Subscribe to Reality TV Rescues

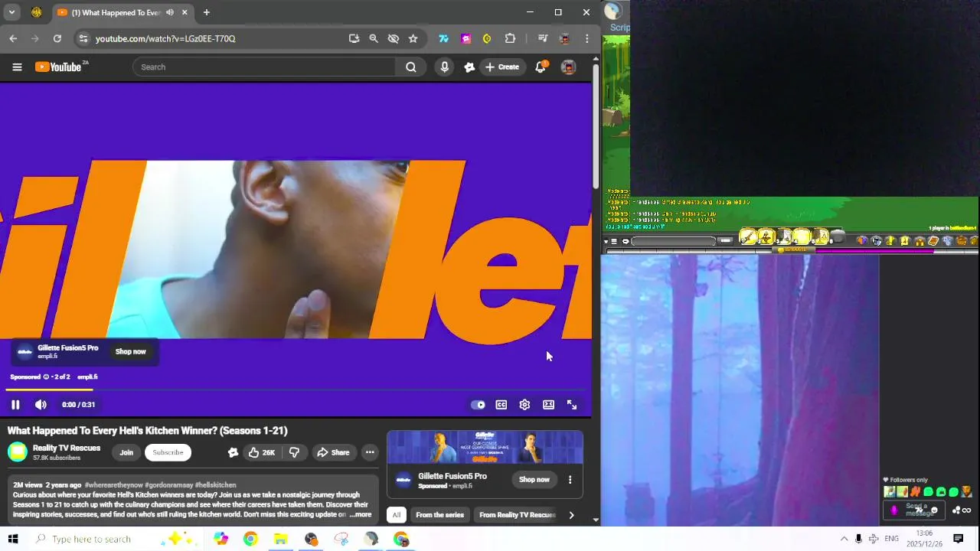click(x=168, y=452)
